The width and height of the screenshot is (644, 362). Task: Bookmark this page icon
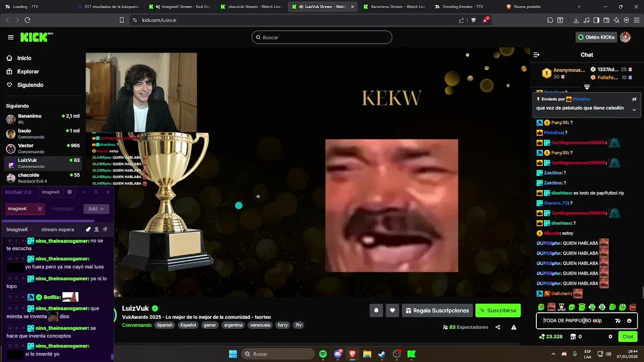pyautogui.click(x=121, y=20)
